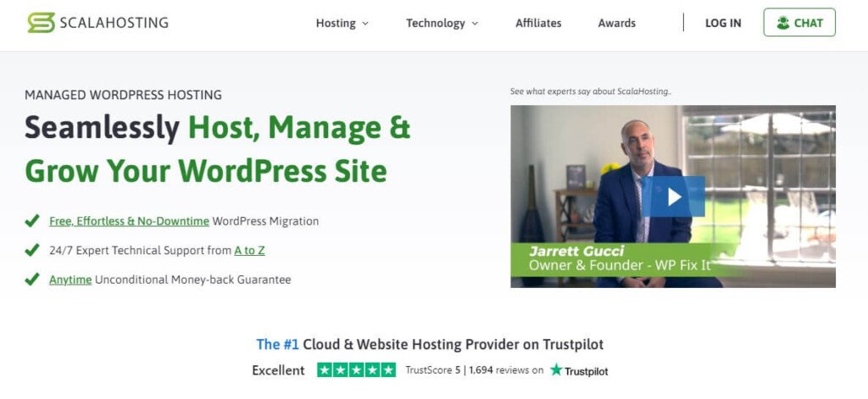Viewport: 868px width, 399px height.
Task: Expand the Technology dropdown chevron
Action: click(475, 24)
